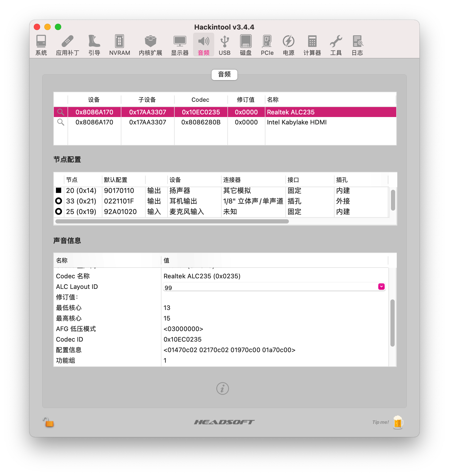The height and width of the screenshot is (476, 449).
Task: Open the 电源 (Power) toolbar section
Action: pos(288,45)
